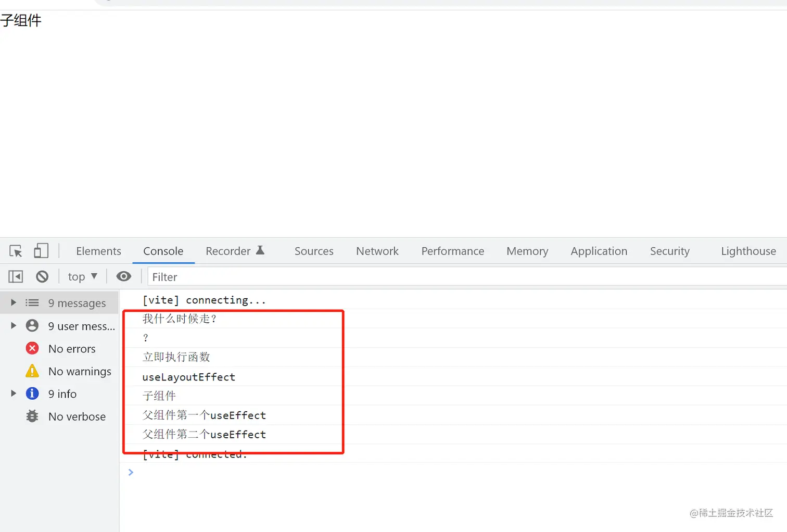Select the 9 messages sidebar row
The width and height of the screenshot is (787, 532).
tap(59, 302)
